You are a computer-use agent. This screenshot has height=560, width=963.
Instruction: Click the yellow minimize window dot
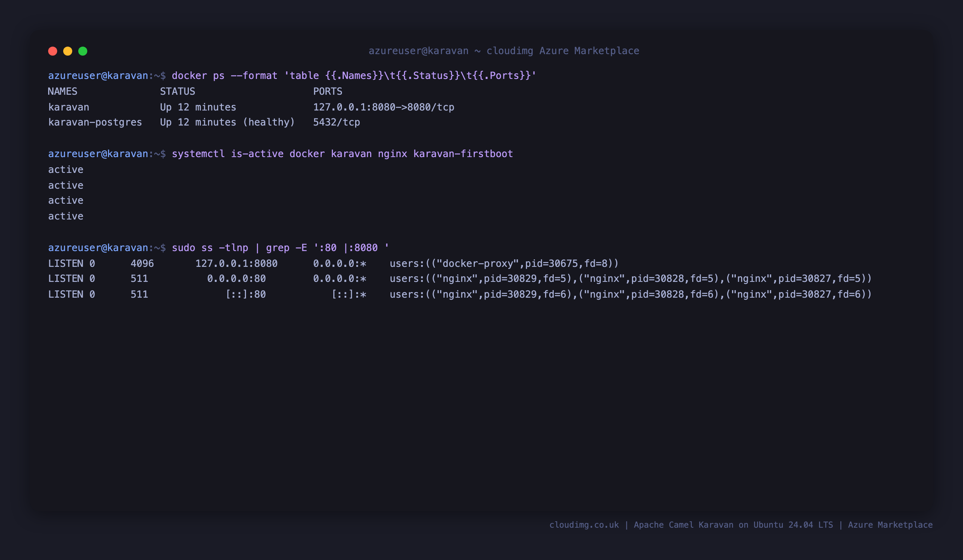click(68, 51)
